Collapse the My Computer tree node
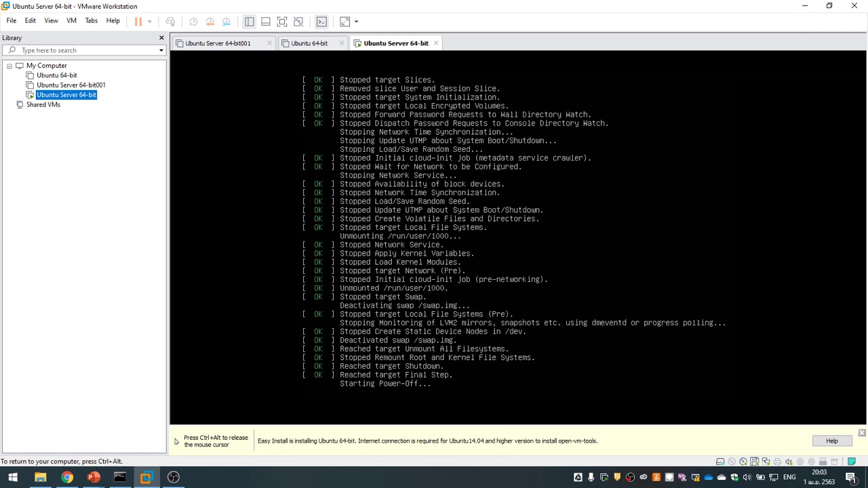The width and height of the screenshot is (868, 488). click(9, 66)
